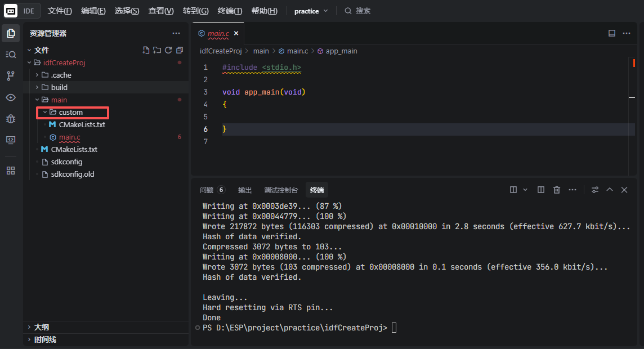The height and width of the screenshot is (349, 644).
Task: Open the eye-shaped preview view icon
Action: (11, 97)
